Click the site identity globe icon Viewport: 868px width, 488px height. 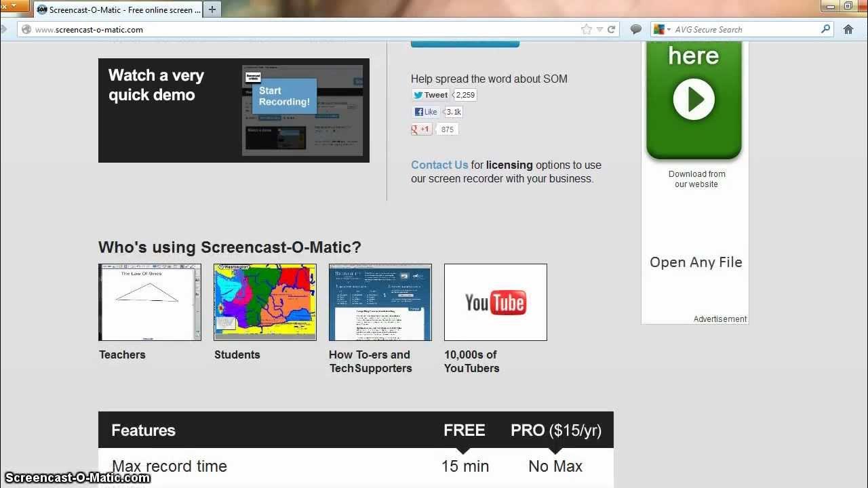26,29
